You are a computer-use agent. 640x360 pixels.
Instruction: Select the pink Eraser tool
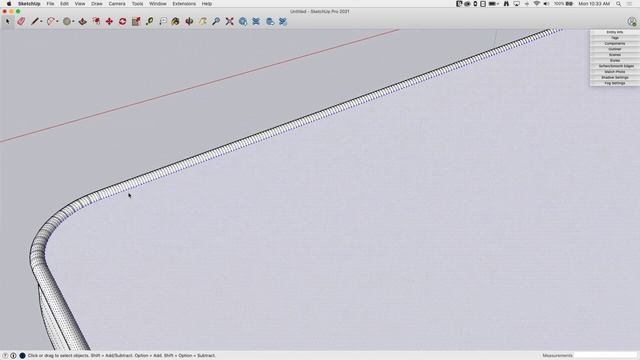(x=21, y=21)
